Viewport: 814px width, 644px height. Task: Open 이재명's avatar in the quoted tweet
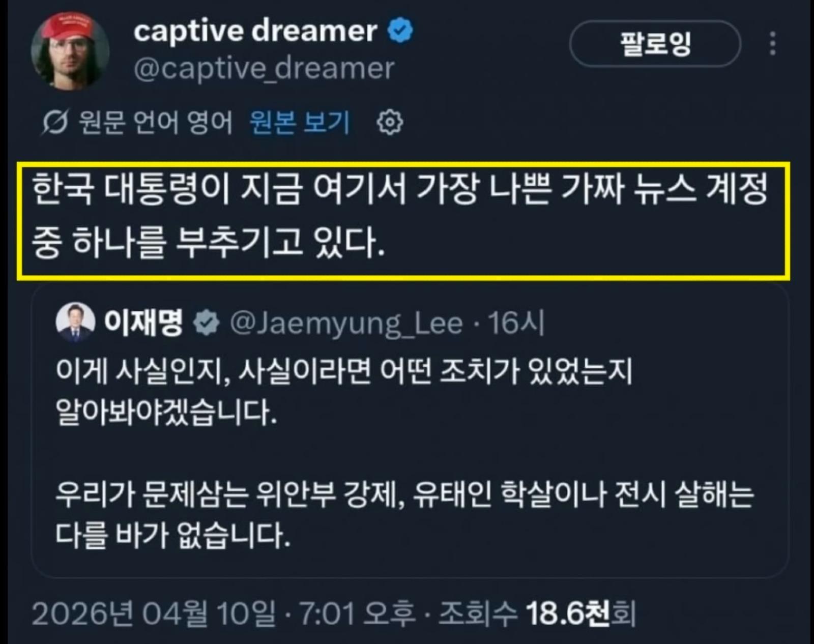tap(75, 322)
